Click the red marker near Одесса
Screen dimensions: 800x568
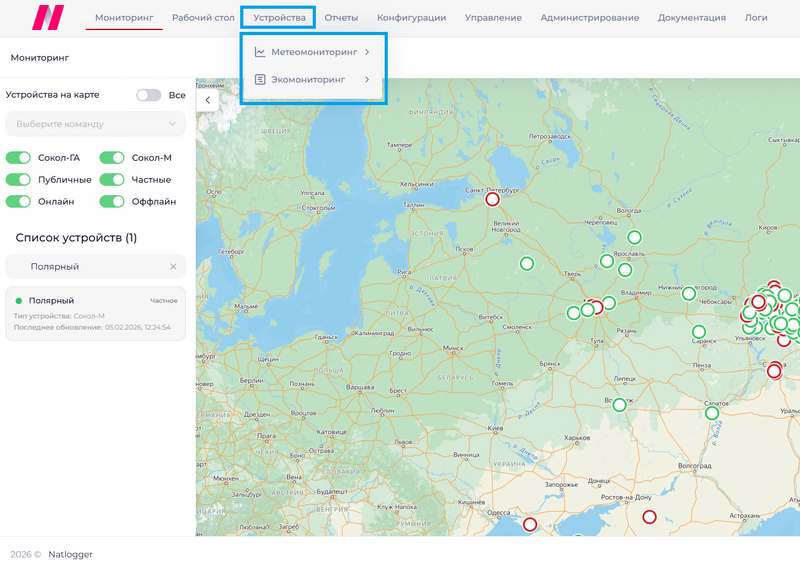(530, 524)
